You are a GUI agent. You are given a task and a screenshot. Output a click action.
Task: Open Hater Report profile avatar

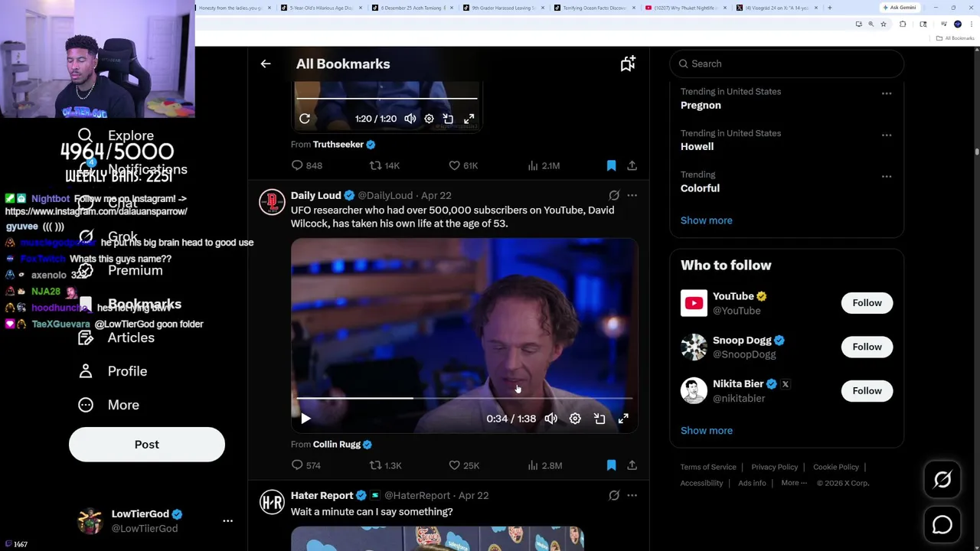tap(272, 502)
